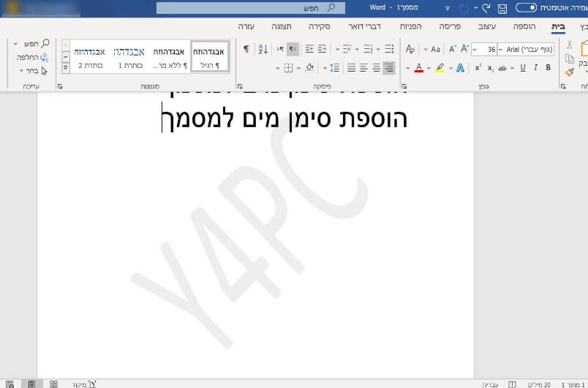Toggle left-to-right text direction

pos(280,49)
